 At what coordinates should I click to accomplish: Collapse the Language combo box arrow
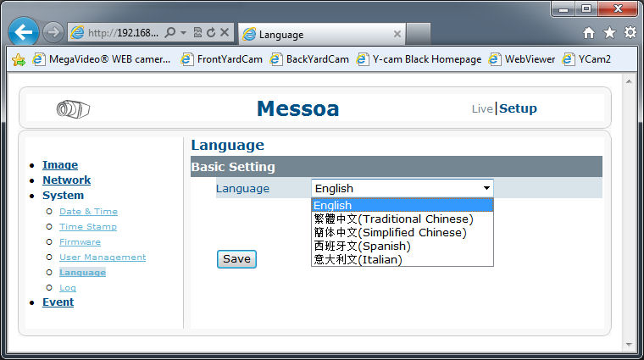tap(486, 188)
